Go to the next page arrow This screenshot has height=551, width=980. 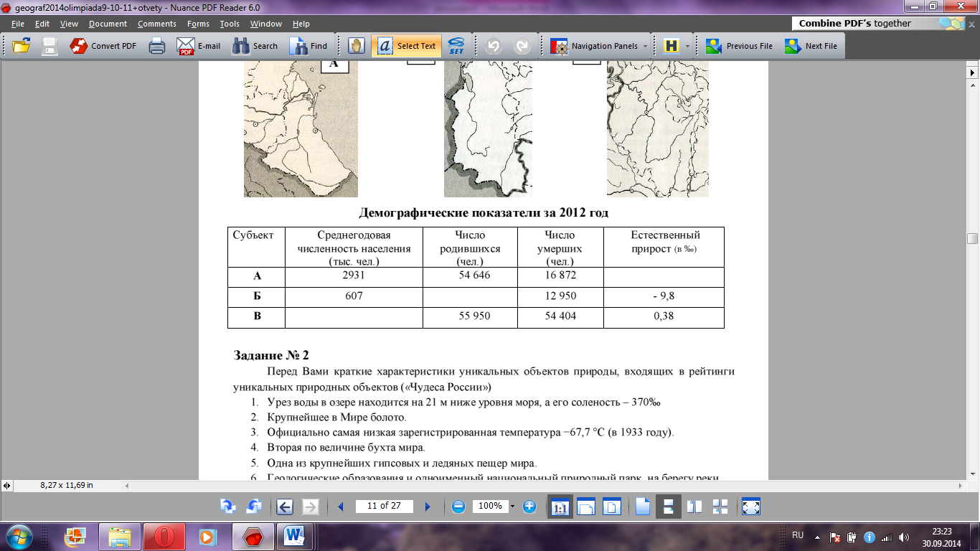point(428,507)
